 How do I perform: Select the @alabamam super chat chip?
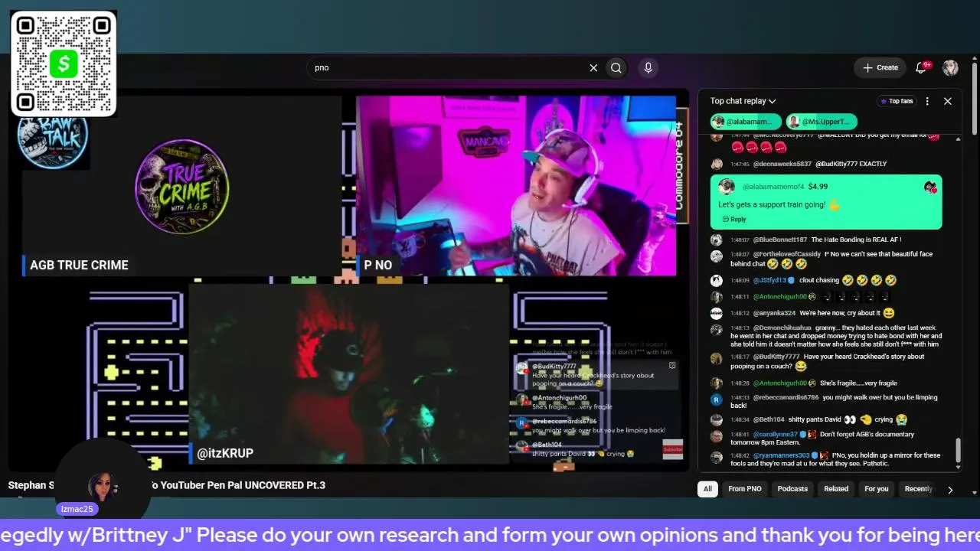746,122
